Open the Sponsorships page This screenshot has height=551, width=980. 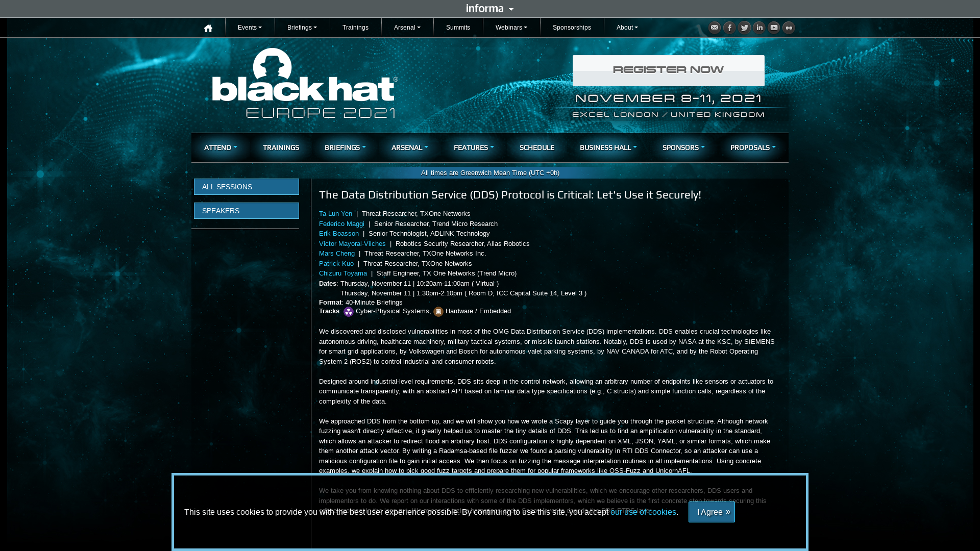572,28
